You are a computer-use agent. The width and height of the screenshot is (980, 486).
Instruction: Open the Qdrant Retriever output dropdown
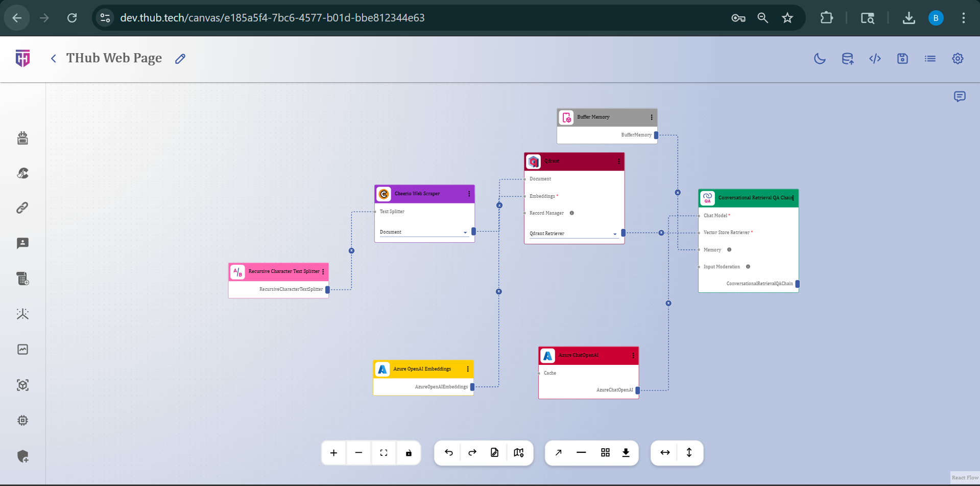(614, 234)
